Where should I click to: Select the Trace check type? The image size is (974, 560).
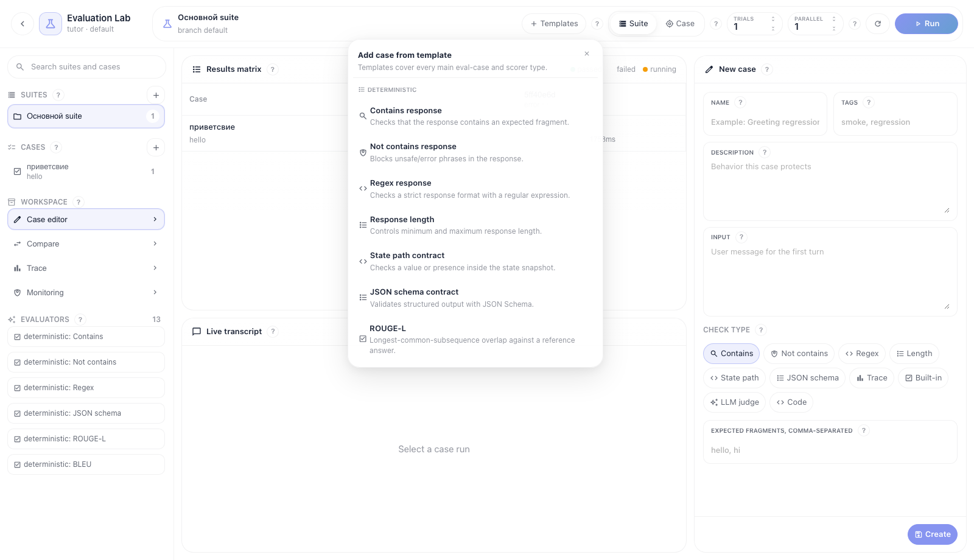[872, 378]
